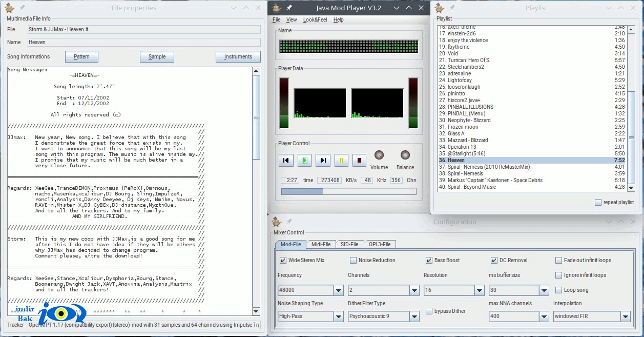Click the Pattern button

coord(81,56)
